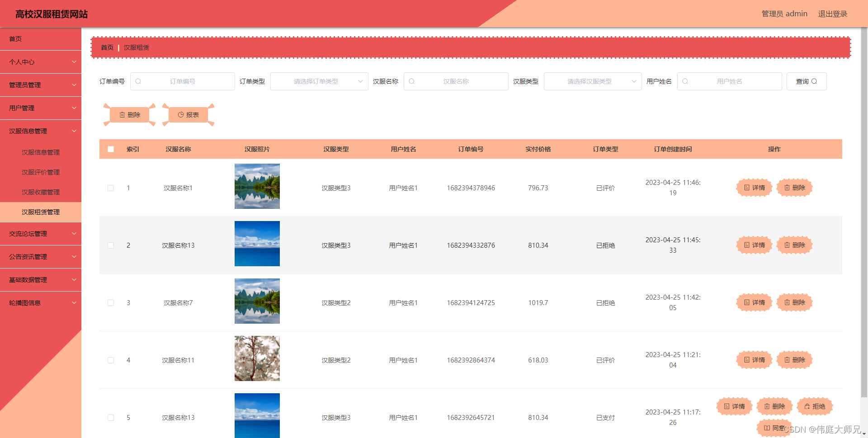The image size is (868, 438).
Task: Click the search icon in 订单编号 field
Action: pos(138,81)
